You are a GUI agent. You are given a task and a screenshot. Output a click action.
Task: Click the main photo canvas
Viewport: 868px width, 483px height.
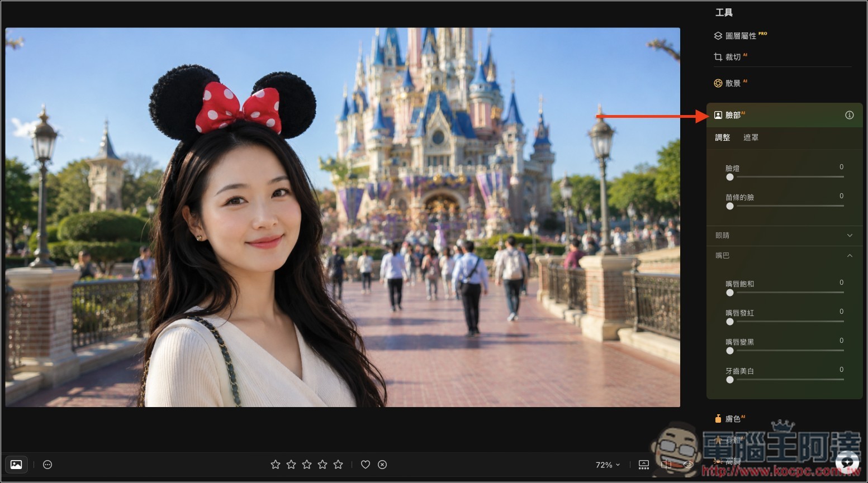tap(343, 217)
